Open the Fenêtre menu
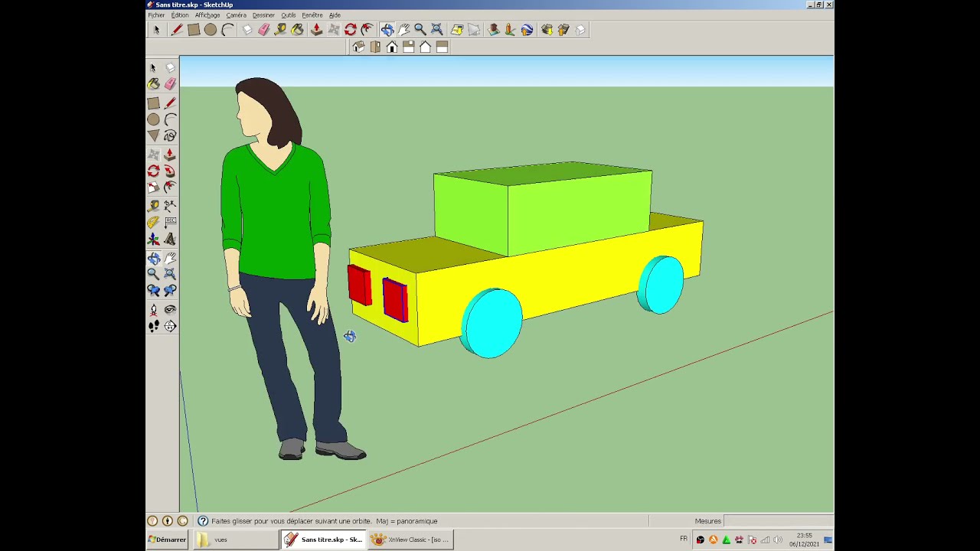The image size is (980, 551). 312,15
